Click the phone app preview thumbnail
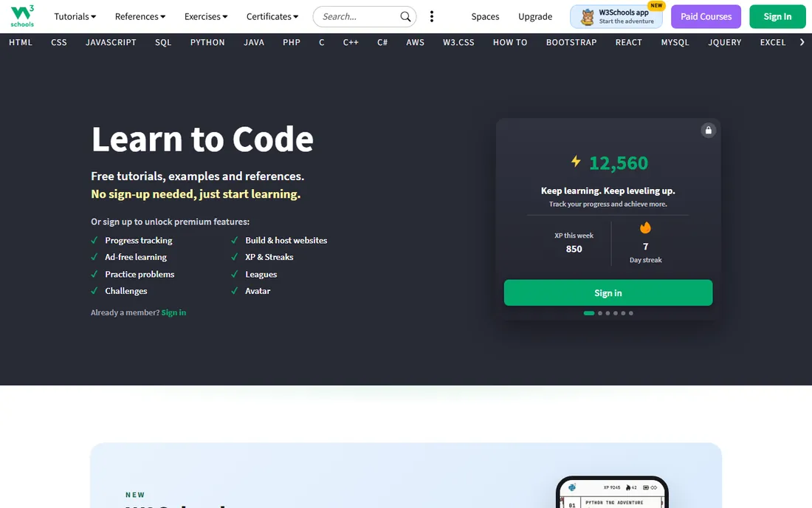 612,492
